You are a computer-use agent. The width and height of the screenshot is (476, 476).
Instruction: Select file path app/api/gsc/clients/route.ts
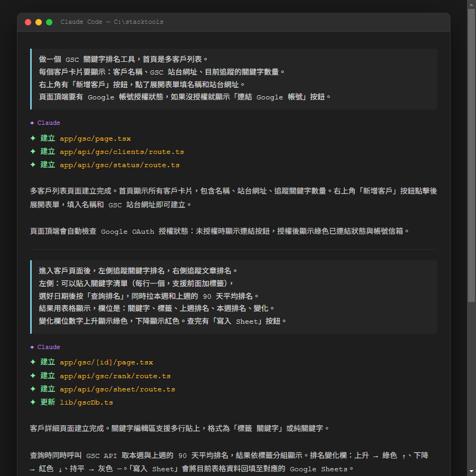pyautogui.click(x=122, y=152)
